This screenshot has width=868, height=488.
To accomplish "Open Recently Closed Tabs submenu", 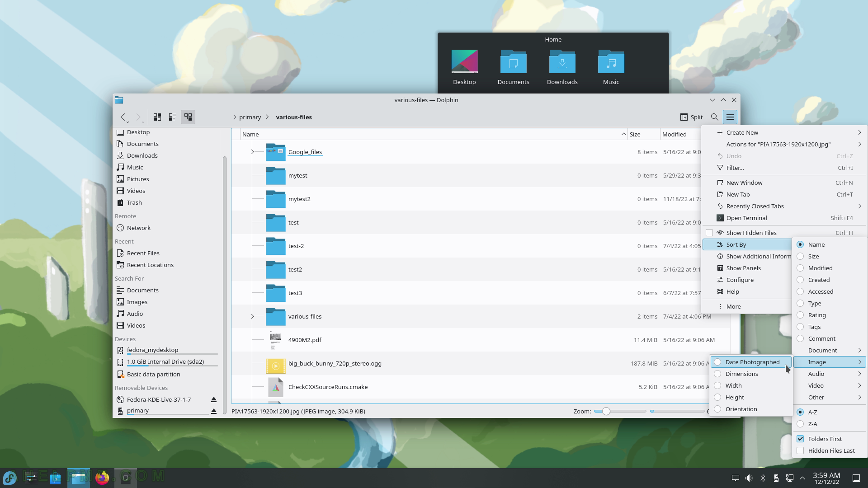I will (784, 206).
